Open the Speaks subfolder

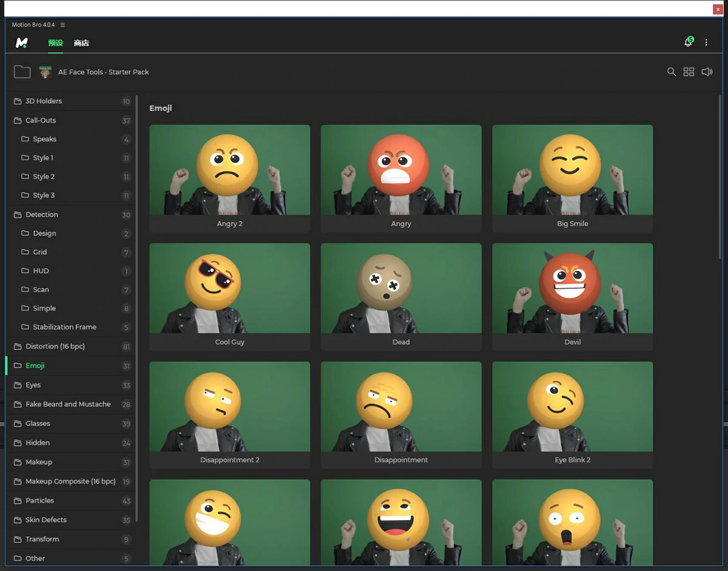pyautogui.click(x=72, y=139)
